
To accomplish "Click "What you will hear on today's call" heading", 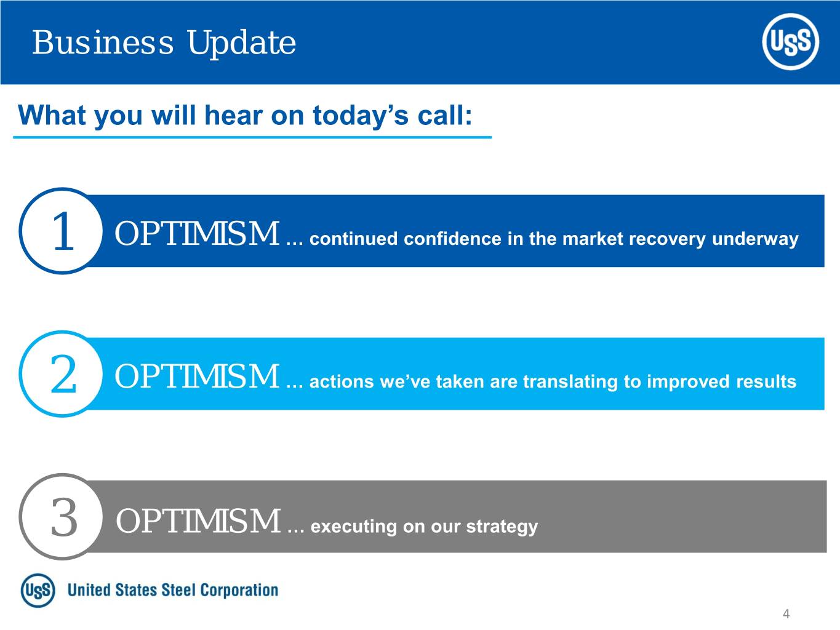I will [245, 115].
